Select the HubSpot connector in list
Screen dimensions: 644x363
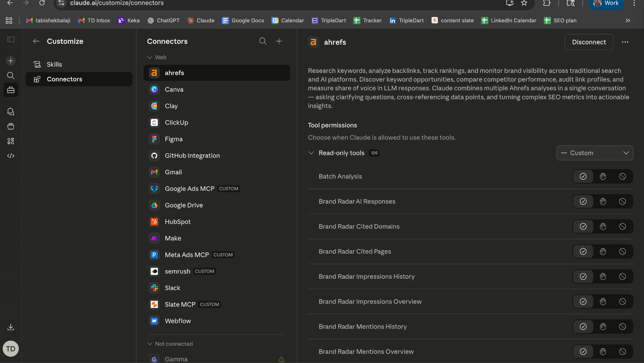tap(178, 222)
